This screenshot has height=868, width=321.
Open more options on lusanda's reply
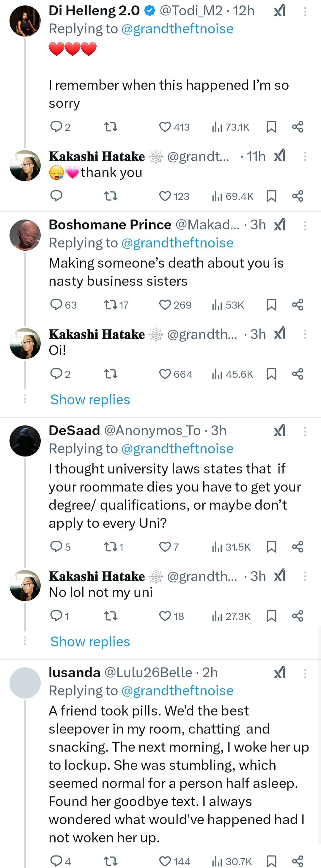tap(305, 673)
